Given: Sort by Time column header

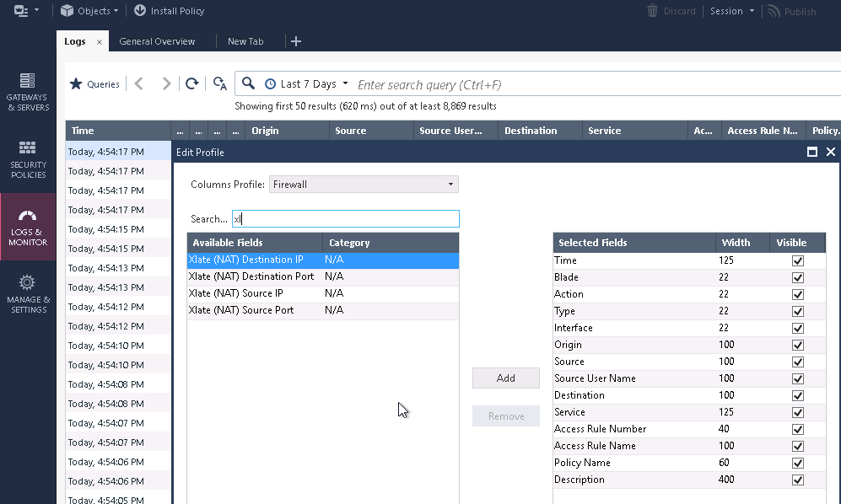Looking at the screenshot, I should click(x=118, y=131).
